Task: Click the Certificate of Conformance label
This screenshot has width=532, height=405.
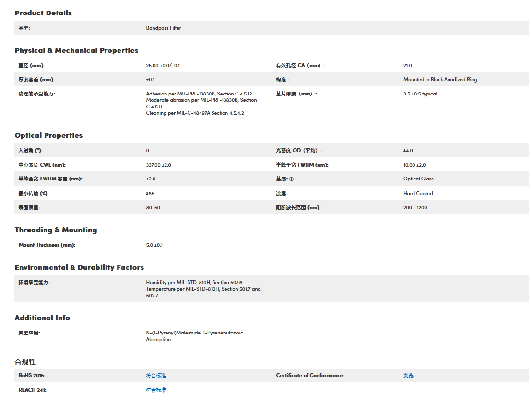Action: pyautogui.click(x=310, y=375)
